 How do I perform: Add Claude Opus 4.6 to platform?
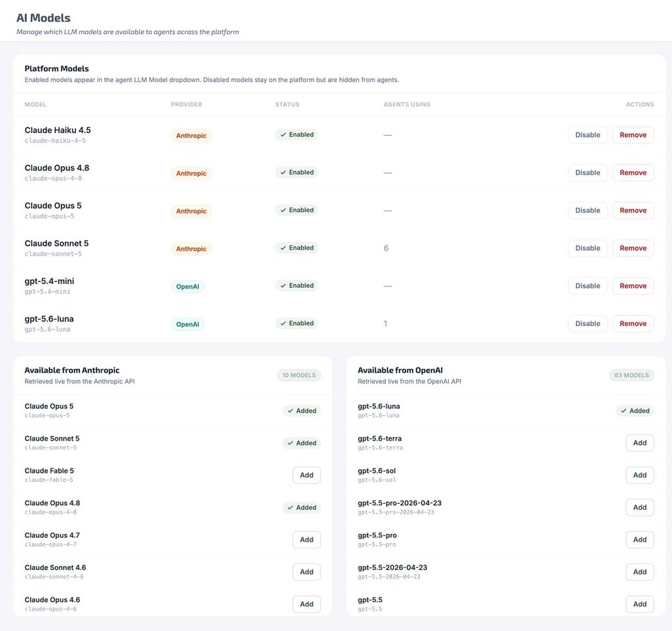point(306,604)
